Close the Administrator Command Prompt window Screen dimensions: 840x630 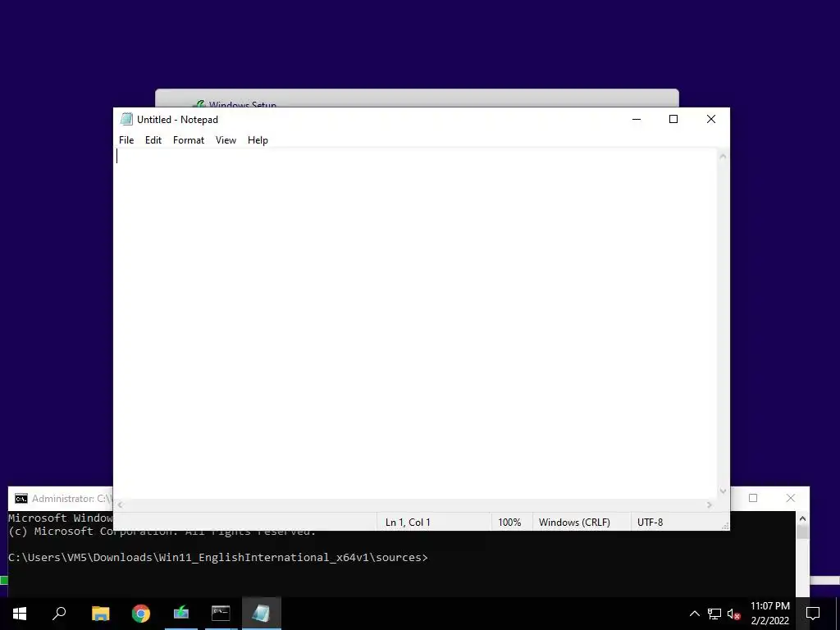point(790,498)
